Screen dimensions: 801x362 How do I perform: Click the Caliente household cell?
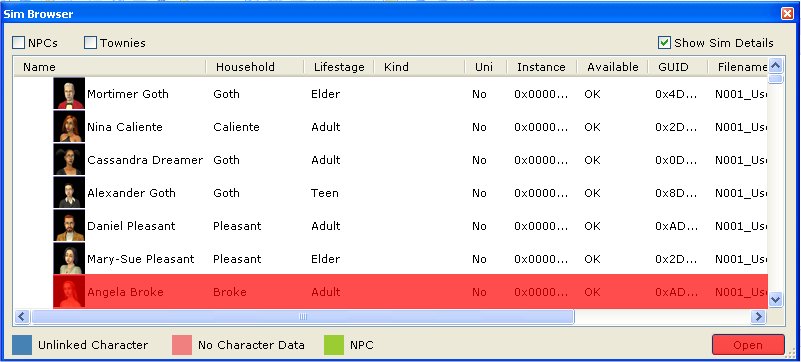pyautogui.click(x=236, y=127)
